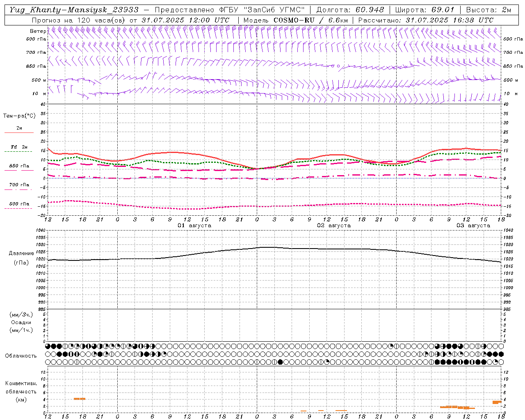Select the 'Долгота: 60.948' header value
This screenshot has width=525, height=420.
click(350, 10)
